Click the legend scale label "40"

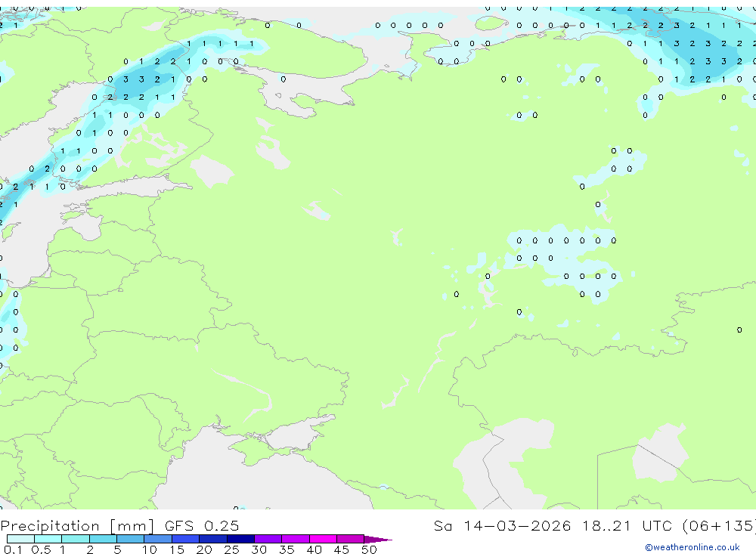314,549
